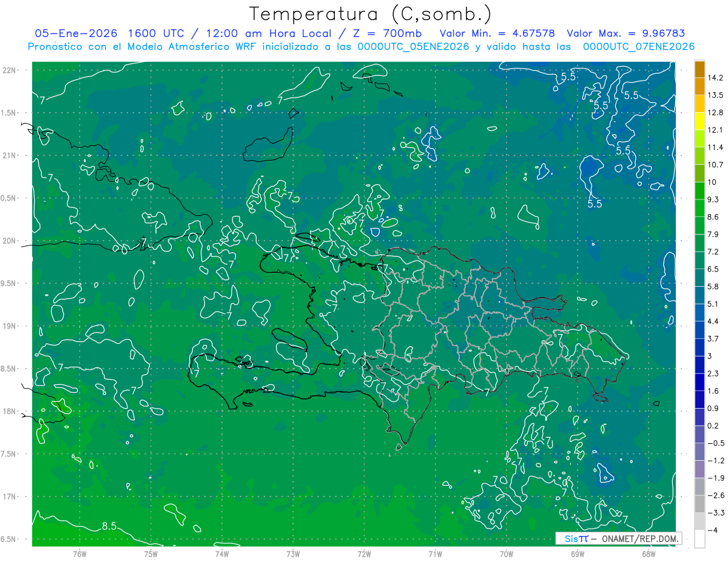Image resolution: width=728 pixels, height=562 pixels.
Task: Click the '22N' latitude axis label
Action: tap(10, 70)
